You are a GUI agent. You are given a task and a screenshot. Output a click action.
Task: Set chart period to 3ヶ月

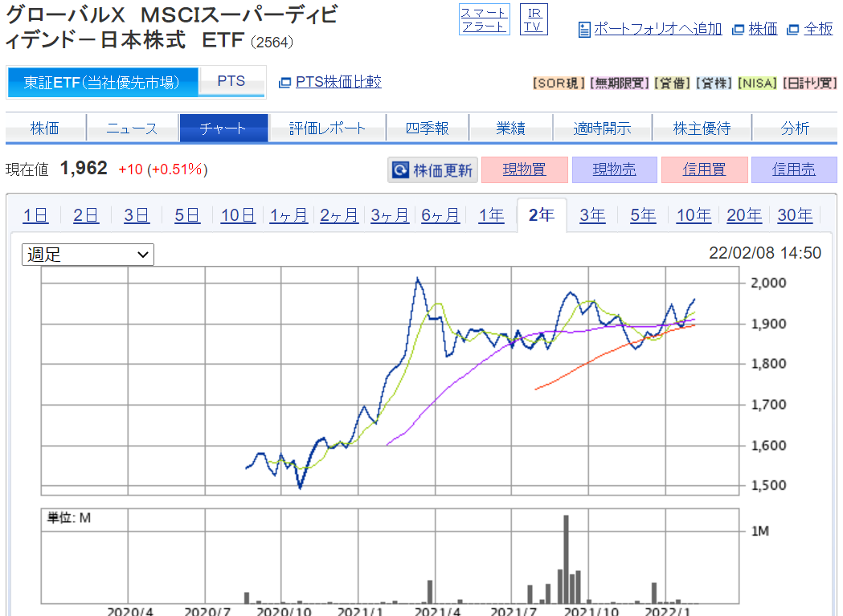[x=390, y=215]
